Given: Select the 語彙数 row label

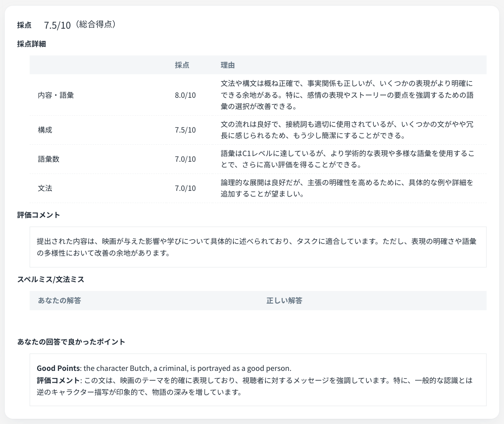Looking at the screenshot, I should click(49, 159).
